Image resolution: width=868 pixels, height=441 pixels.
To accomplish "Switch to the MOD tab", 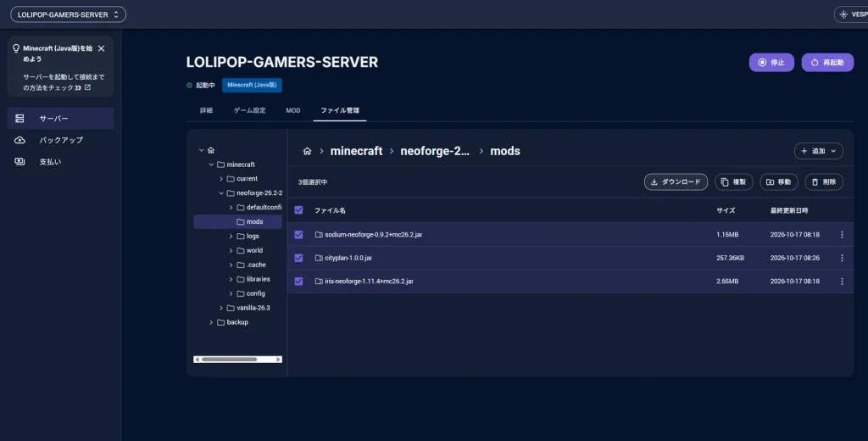I will click(292, 110).
